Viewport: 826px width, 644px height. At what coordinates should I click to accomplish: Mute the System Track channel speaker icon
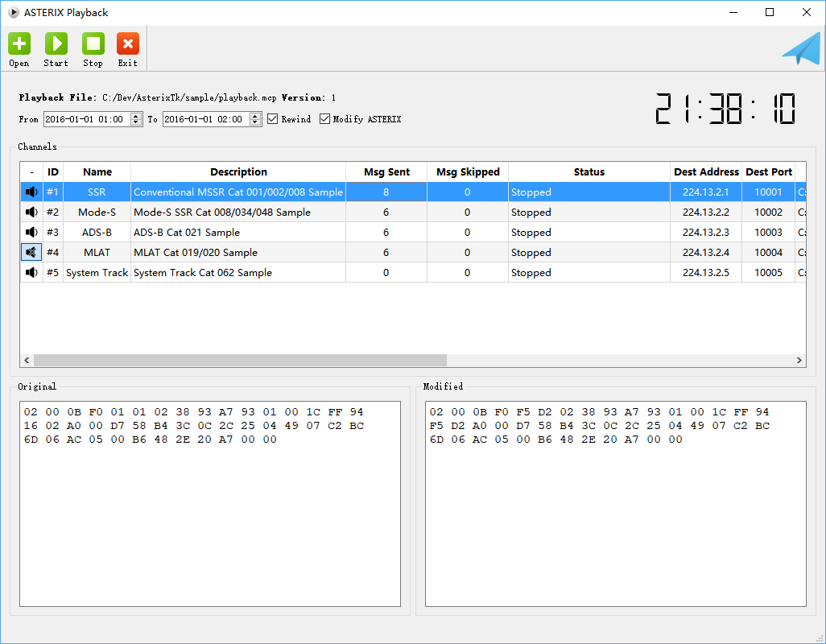31,272
